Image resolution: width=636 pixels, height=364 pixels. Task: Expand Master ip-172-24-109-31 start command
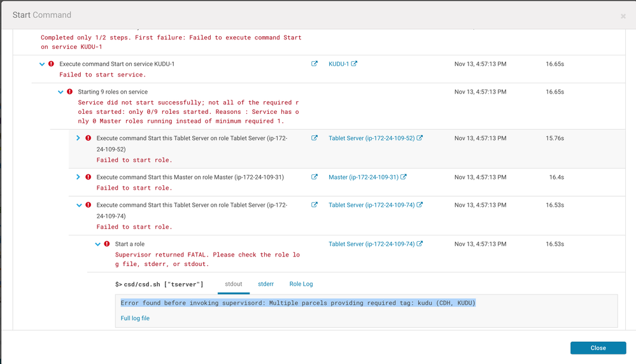coord(78,177)
